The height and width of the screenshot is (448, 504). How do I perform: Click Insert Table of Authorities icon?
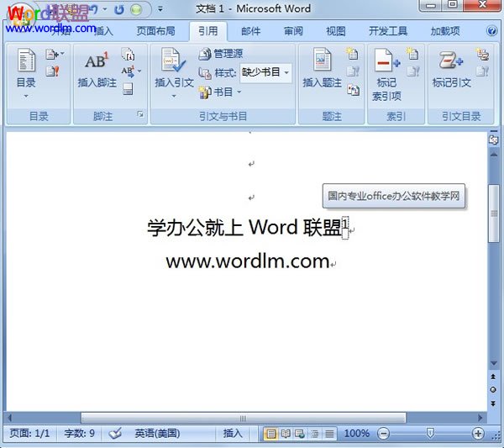tap(482, 54)
